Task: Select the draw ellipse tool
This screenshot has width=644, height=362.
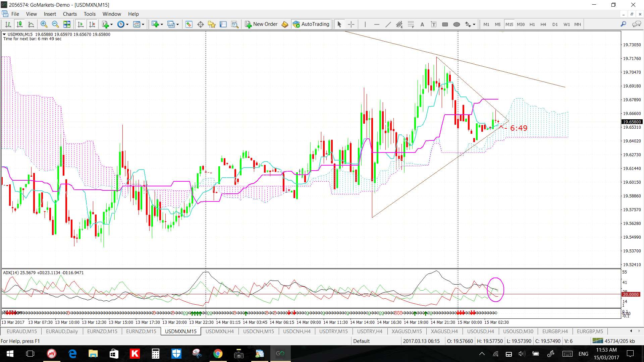Action: tap(456, 24)
